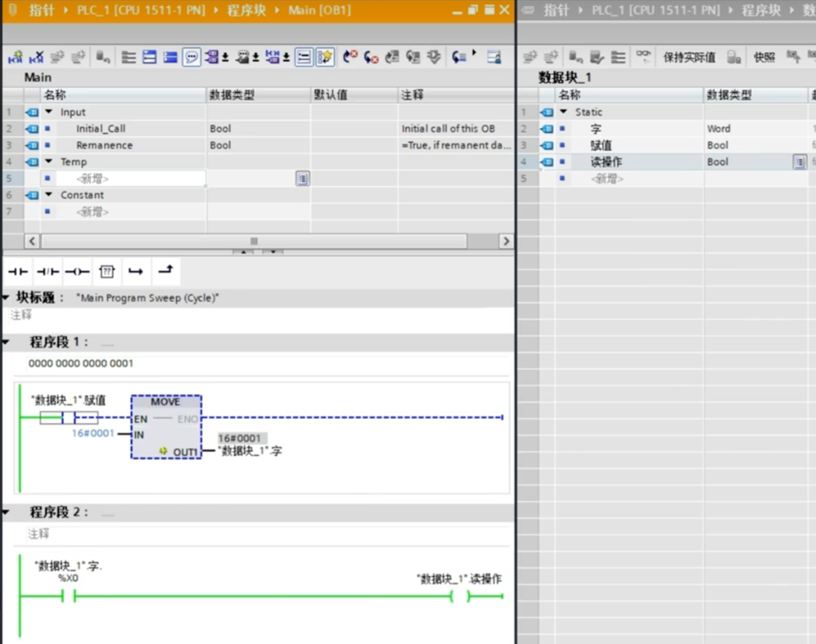This screenshot has width=816, height=644.
Task: Collapse the Input section in Main interface
Action: 49,112
